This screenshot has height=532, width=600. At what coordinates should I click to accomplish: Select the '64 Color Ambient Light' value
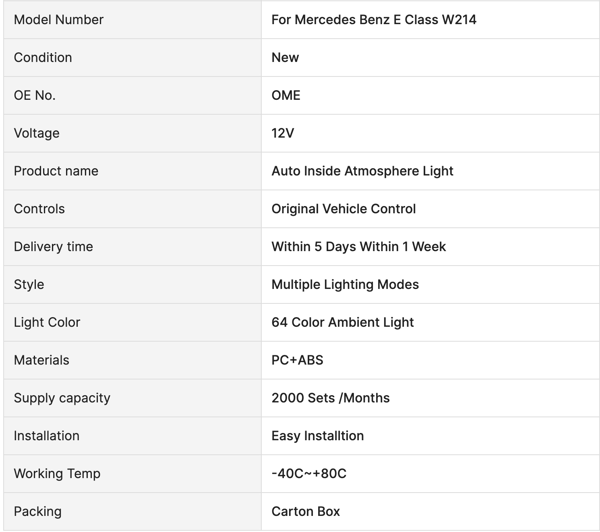[342, 322]
